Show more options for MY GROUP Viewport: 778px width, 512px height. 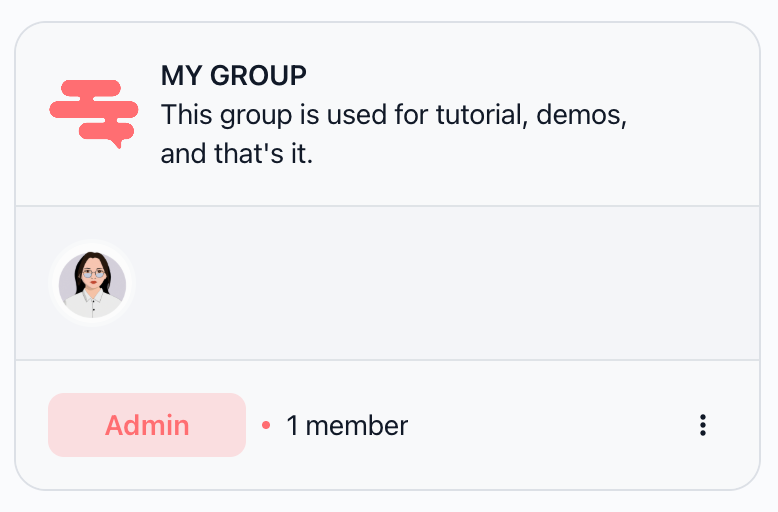(x=703, y=425)
